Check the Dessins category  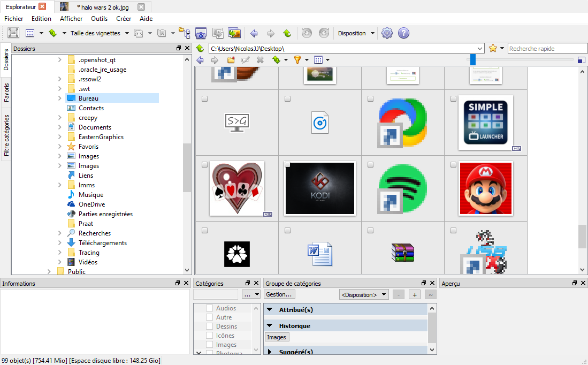pos(209,326)
